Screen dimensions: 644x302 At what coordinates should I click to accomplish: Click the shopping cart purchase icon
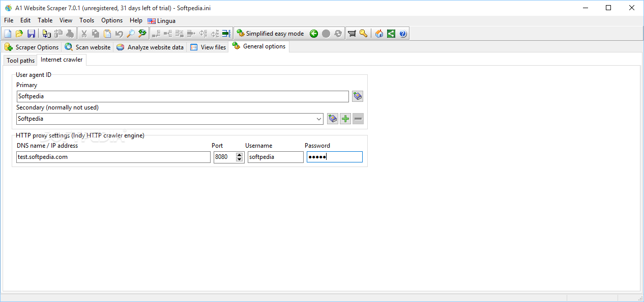coord(352,34)
